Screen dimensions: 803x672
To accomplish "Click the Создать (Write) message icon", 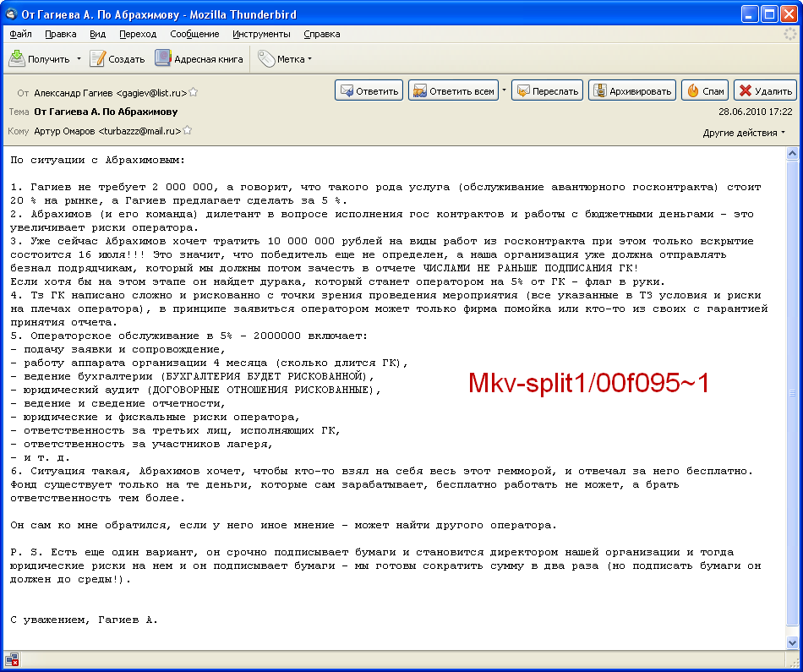I will (98, 58).
